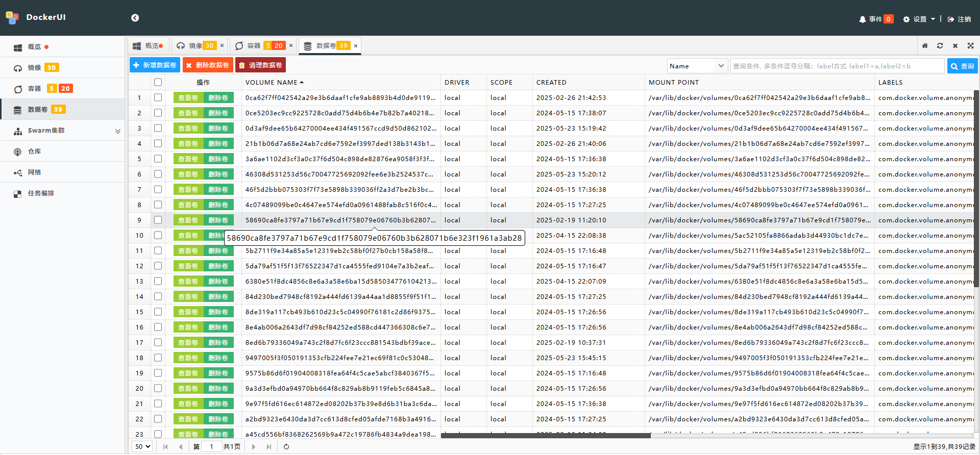Switch to the 镜像 tab
This screenshot has width=980, height=455.
[x=197, y=46]
